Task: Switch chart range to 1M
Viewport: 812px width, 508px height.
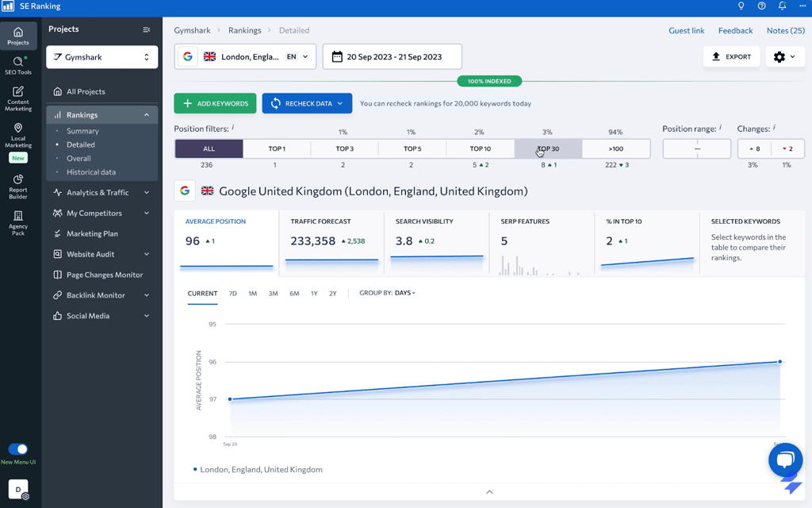Action: click(252, 294)
